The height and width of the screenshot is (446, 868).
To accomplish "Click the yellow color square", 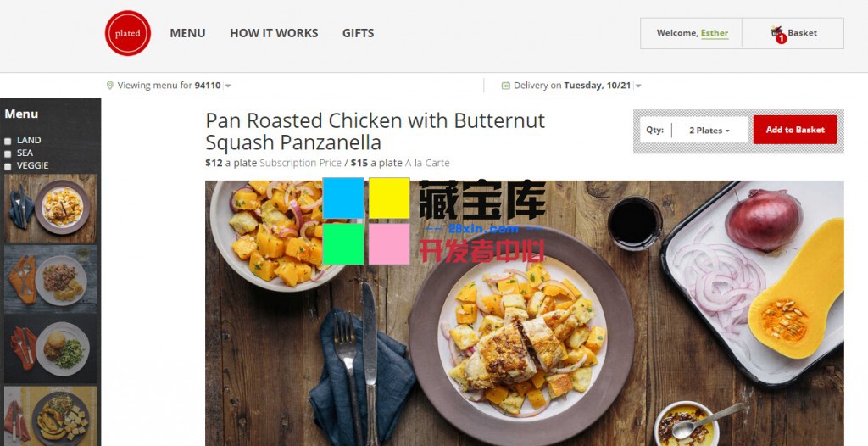I will [389, 198].
